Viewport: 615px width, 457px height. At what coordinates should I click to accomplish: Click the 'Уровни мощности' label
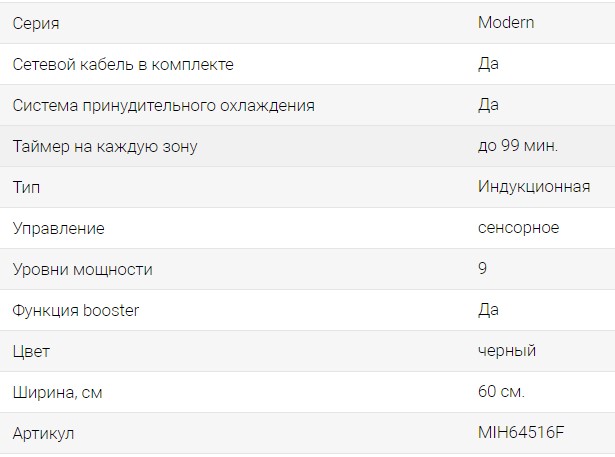(83, 269)
